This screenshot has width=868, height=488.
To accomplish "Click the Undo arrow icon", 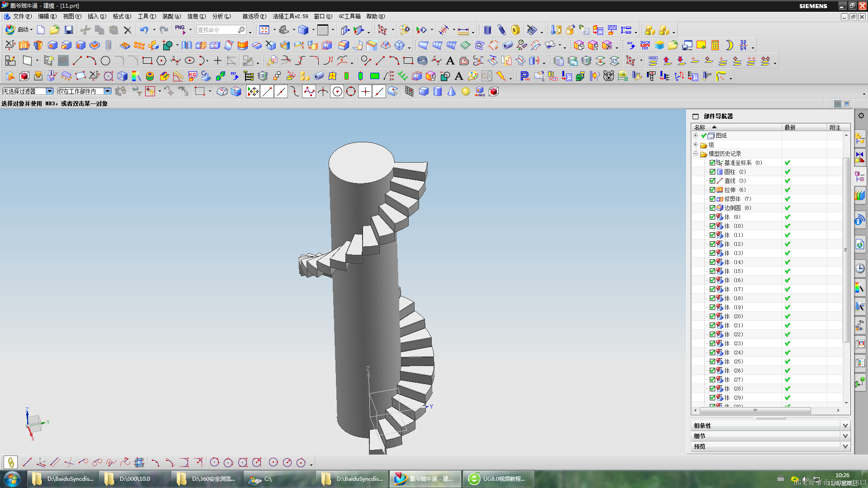I will point(144,30).
